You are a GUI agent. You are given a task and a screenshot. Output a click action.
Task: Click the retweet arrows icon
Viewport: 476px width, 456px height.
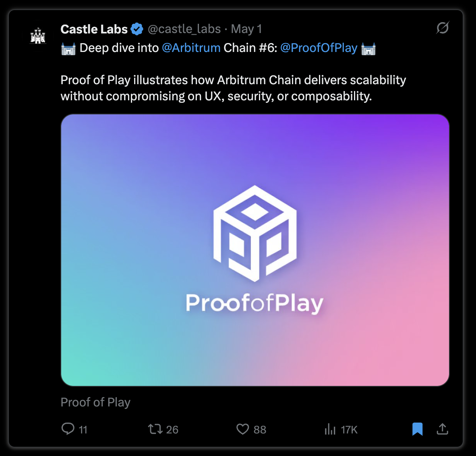coord(155,429)
